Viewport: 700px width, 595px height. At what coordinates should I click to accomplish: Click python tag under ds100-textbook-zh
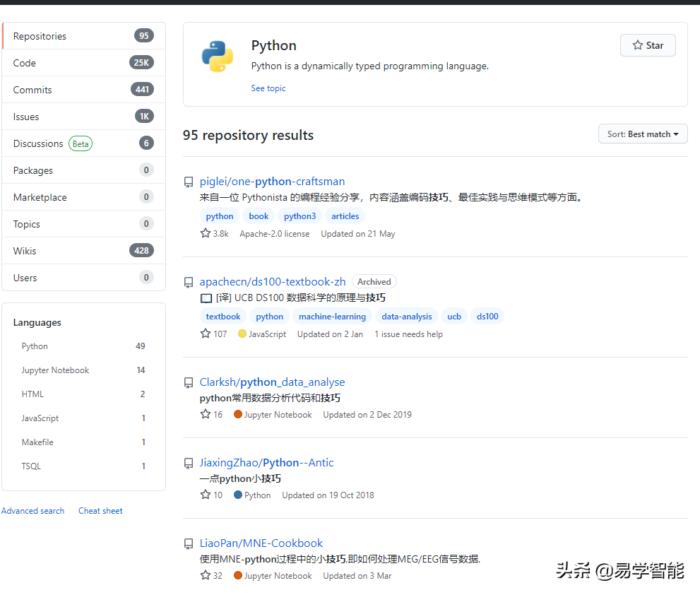click(270, 317)
